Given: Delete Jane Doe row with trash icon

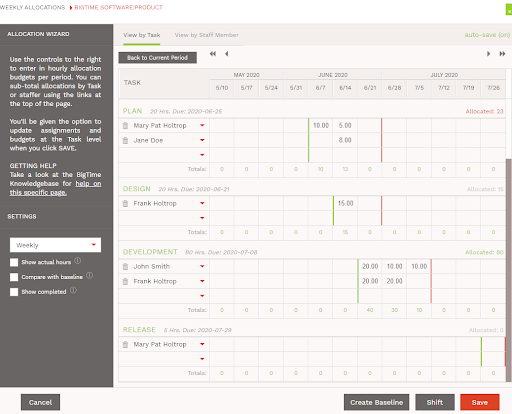Looking at the screenshot, I should tap(125, 140).
